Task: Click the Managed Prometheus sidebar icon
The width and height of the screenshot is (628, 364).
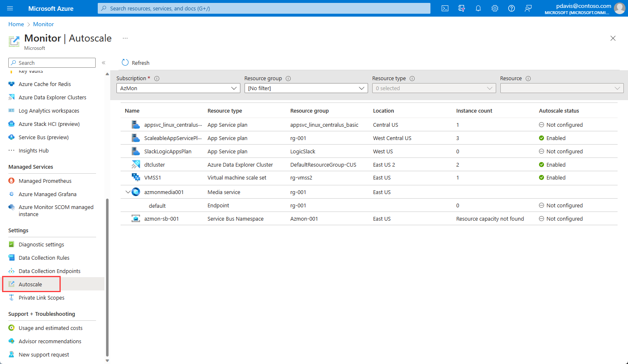Action: point(12,180)
